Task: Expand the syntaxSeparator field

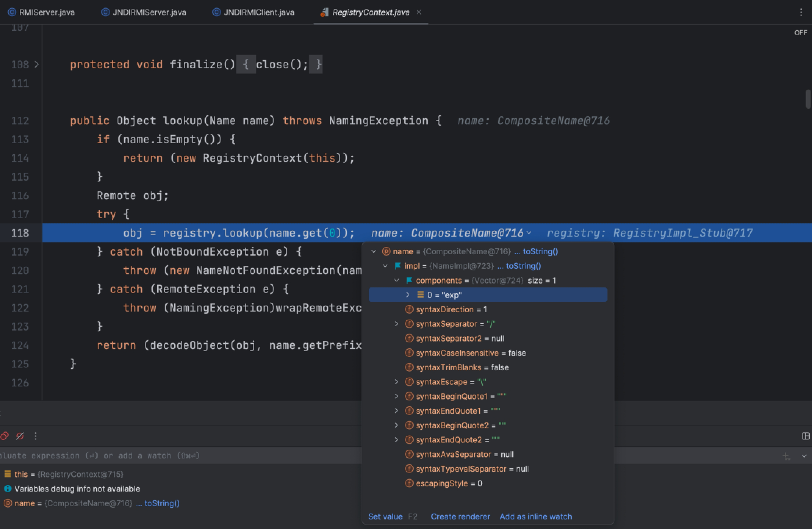Action: pos(396,324)
